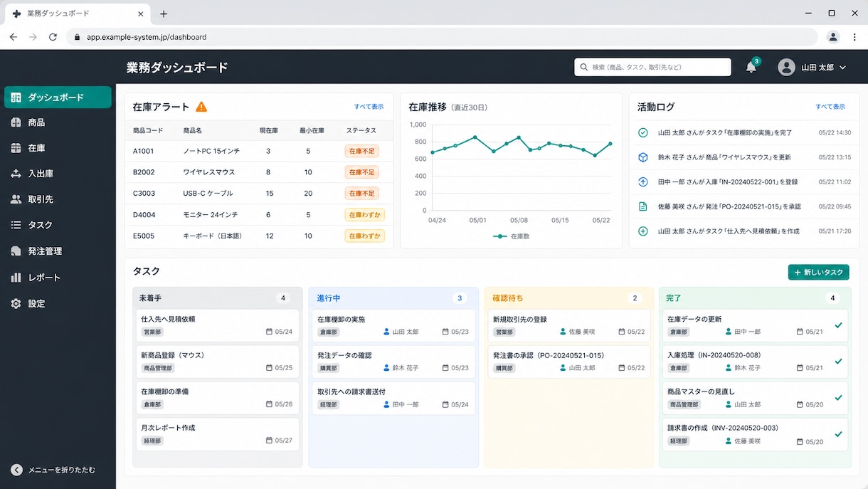Click the 在庫数 legend marker under the chart
Image resolution: width=868 pixels, height=489 pixels.
(x=499, y=236)
